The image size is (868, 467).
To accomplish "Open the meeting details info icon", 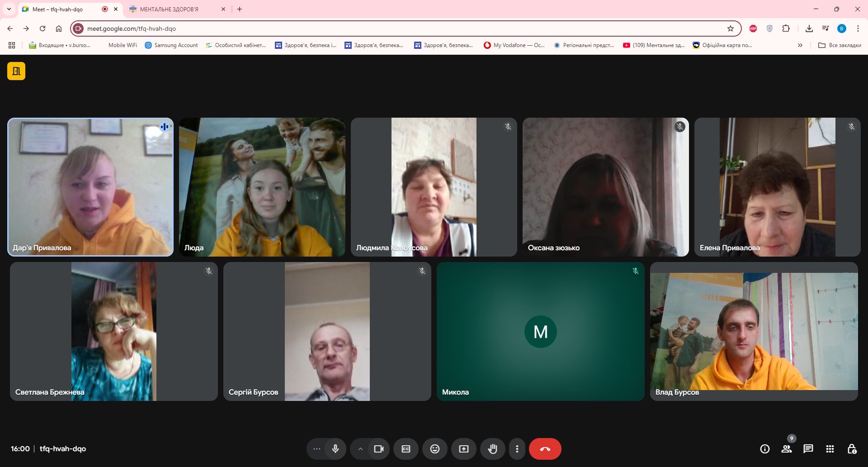I will tap(765, 449).
